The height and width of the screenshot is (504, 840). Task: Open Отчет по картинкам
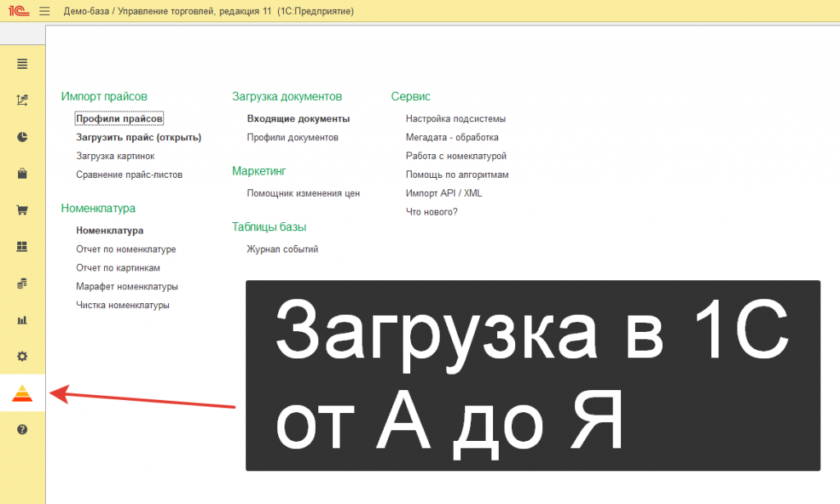pyautogui.click(x=118, y=268)
